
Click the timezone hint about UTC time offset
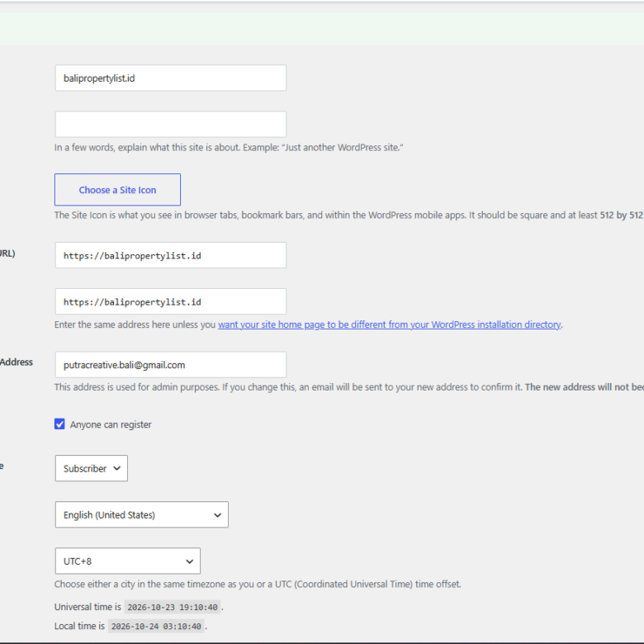click(258, 584)
